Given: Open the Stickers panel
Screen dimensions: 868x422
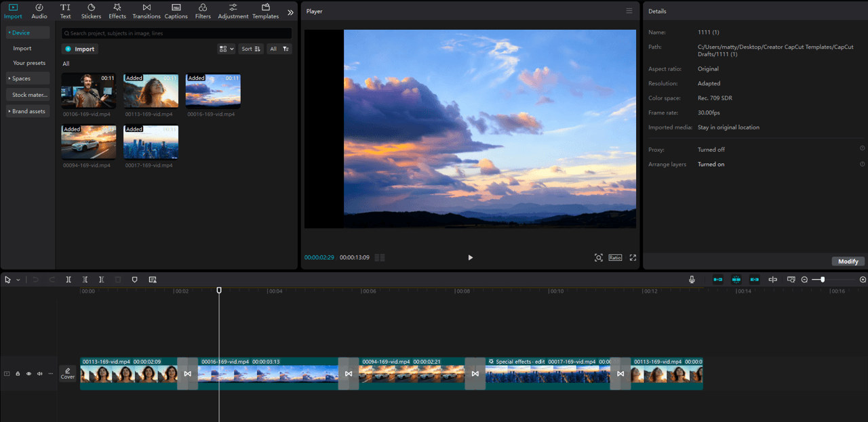Looking at the screenshot, I should coord(91,10).
